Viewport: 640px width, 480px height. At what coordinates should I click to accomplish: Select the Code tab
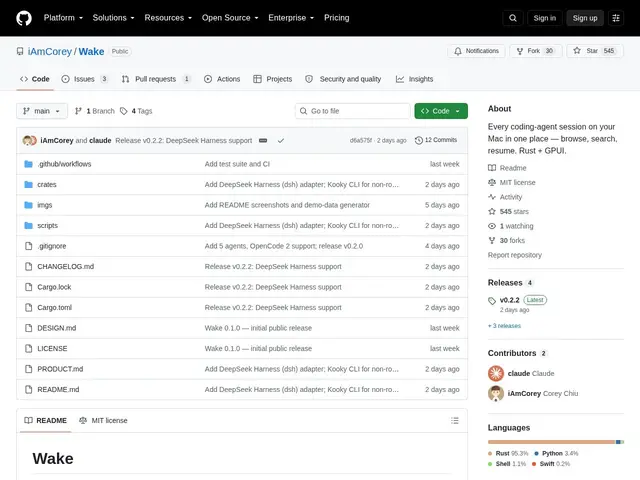tap(35, 79)
